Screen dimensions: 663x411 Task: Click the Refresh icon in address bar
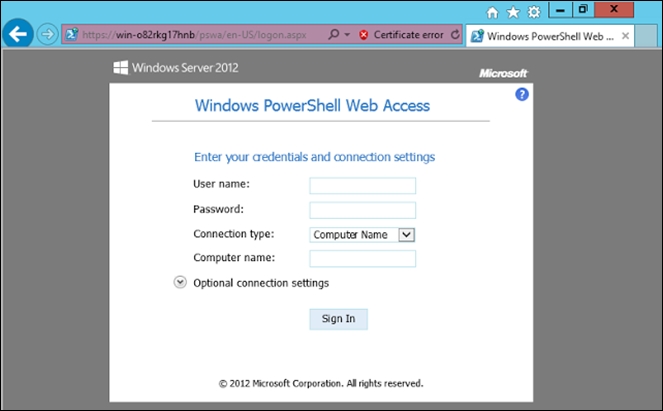(455, 34)
